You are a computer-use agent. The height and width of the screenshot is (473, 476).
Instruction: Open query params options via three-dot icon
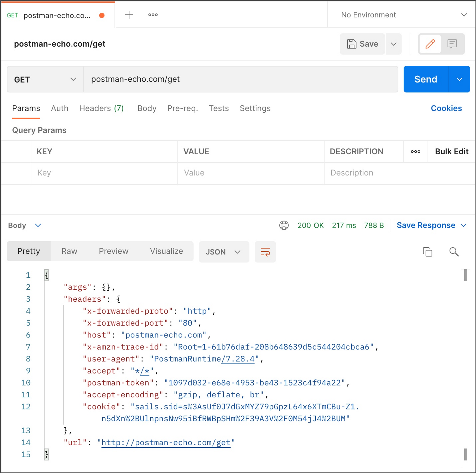click(415, 152)
